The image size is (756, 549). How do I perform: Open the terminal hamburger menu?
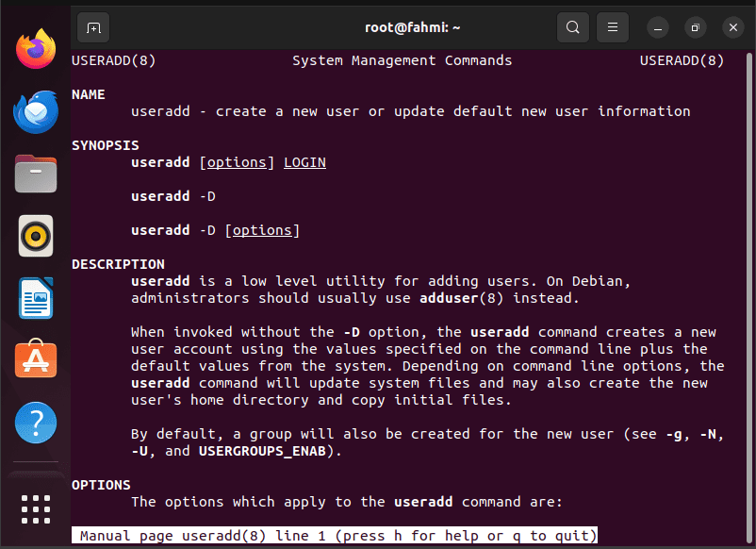pyautogui.click(x=613, y=27)
